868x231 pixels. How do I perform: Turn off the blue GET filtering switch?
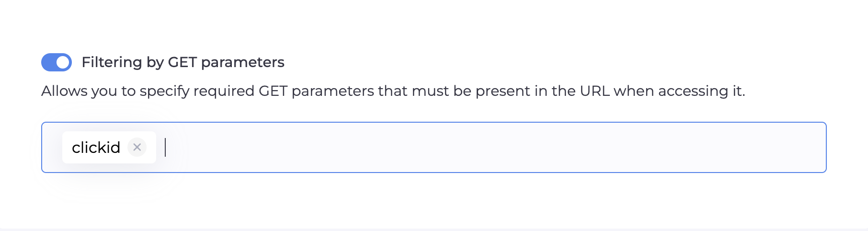57,62
